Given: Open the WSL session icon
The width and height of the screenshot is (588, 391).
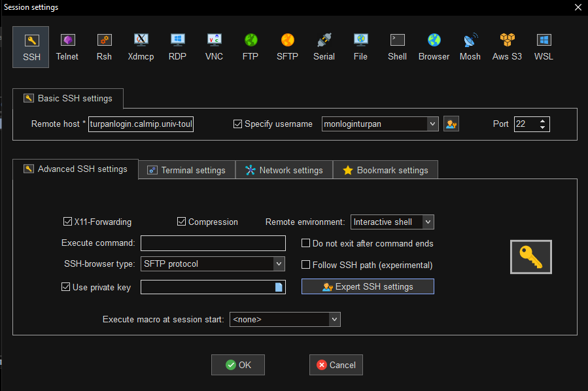Looking at the screenshot, I should click(544, 46).
